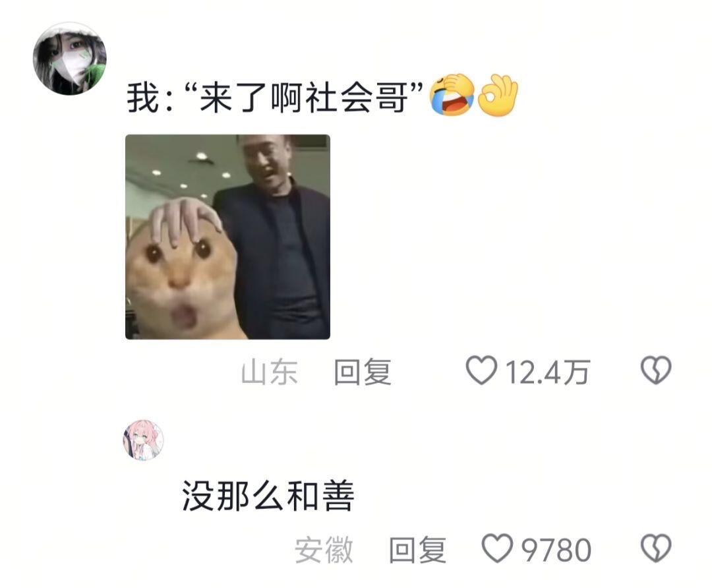712x588 pixels.
Task: Like the comment with 12.4万 likes
Action: [x=481, y=370]
